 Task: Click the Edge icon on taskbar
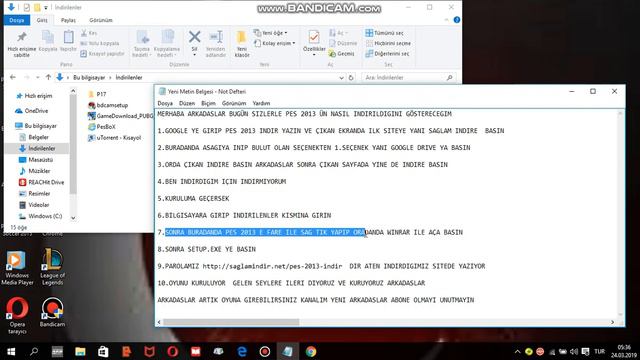click(x=242, y=351)
